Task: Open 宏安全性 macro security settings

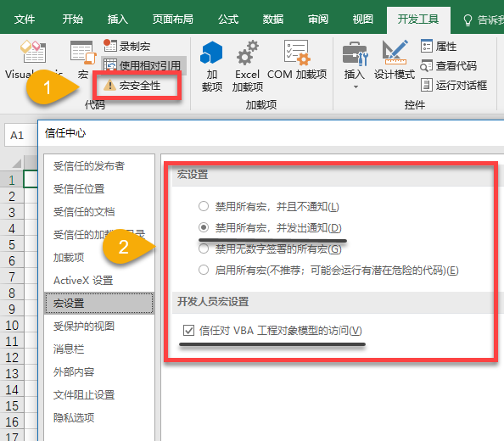Action: [132, 86]
